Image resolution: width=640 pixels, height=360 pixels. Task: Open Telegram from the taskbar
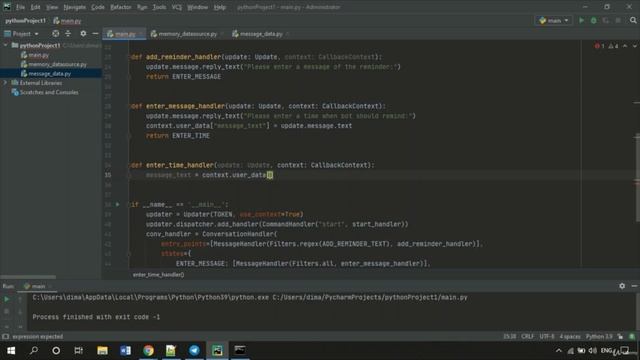194,351
